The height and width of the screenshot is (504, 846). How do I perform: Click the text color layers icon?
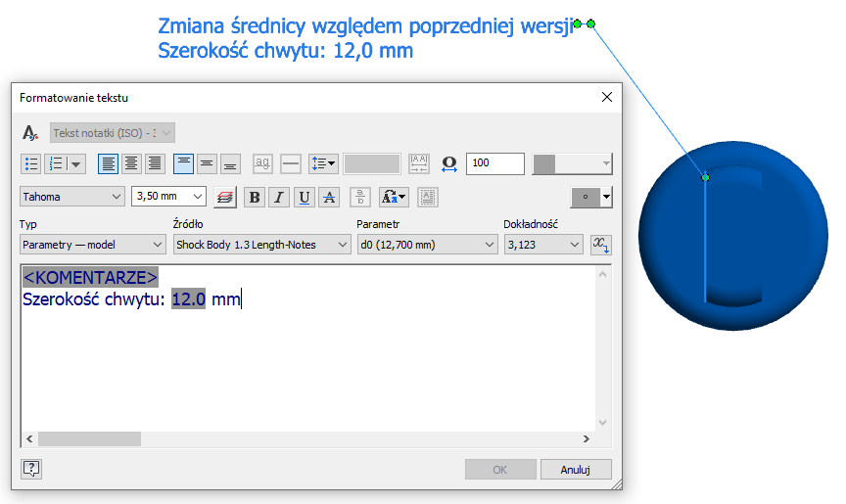pyautogui.click(x=225, y=197)
